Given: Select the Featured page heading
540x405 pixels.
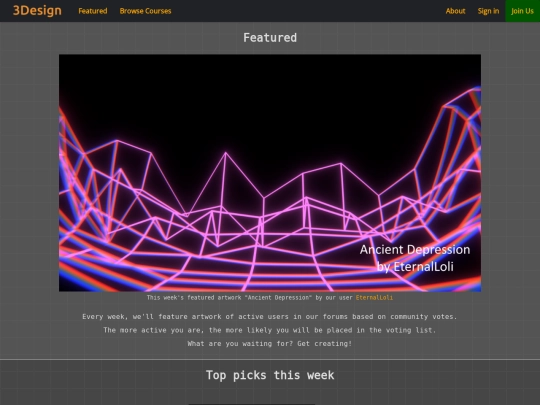Looking at the screenshot, I should [x=270, y=38].
